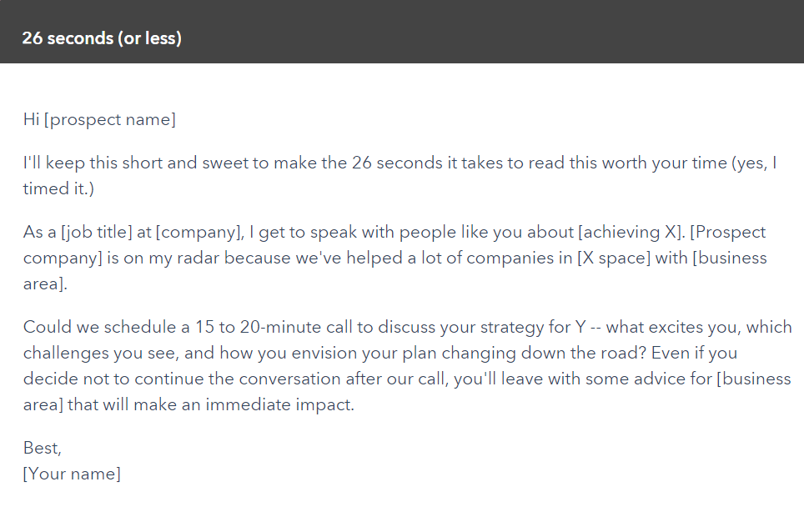Click the greeting word "Hi"
The image size is (804, 532).
pos(32,119)
